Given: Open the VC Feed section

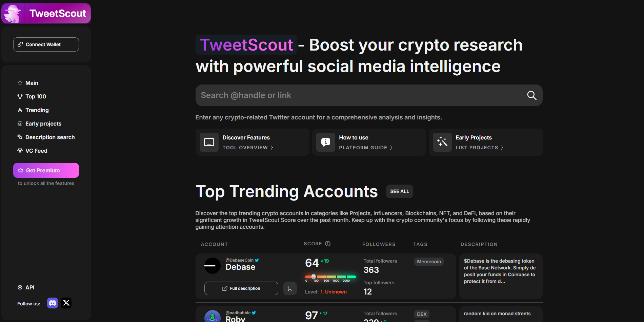Looking at the screenshot, I should click(36, 151).
